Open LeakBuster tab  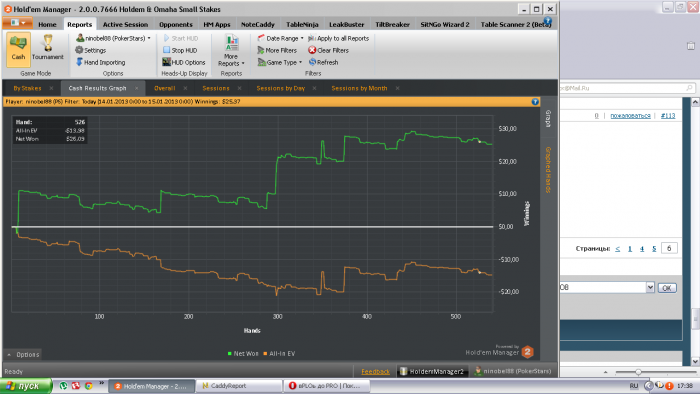coord(346,25)
